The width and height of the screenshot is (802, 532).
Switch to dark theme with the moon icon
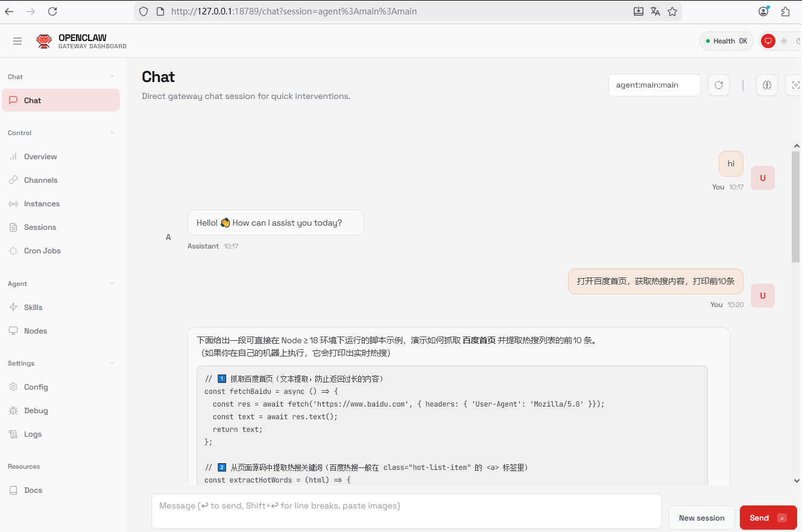tap(797, 40)
